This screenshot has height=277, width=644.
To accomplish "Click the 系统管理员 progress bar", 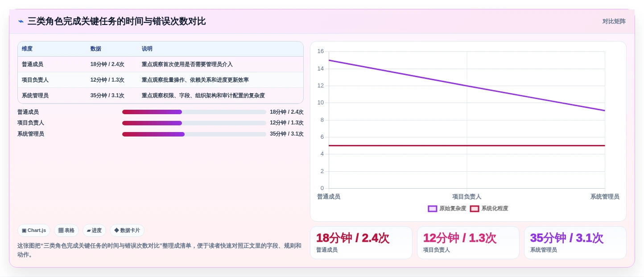I will tap(194, 134).
